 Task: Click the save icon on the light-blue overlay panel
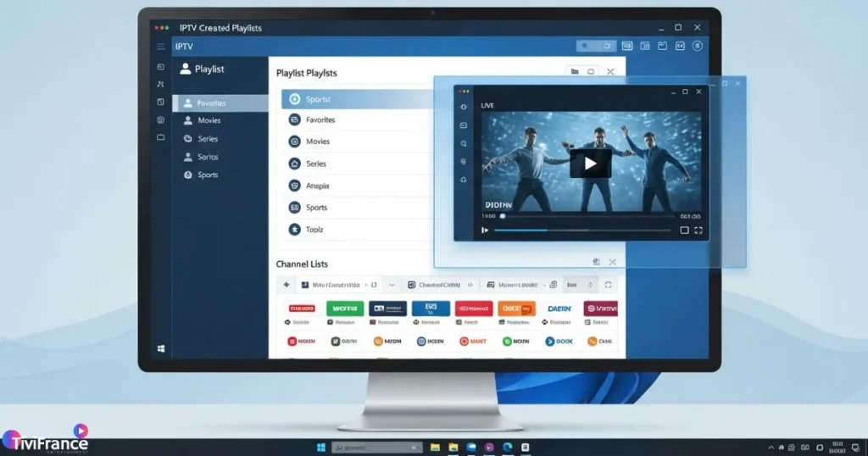(x=596, y=262)
